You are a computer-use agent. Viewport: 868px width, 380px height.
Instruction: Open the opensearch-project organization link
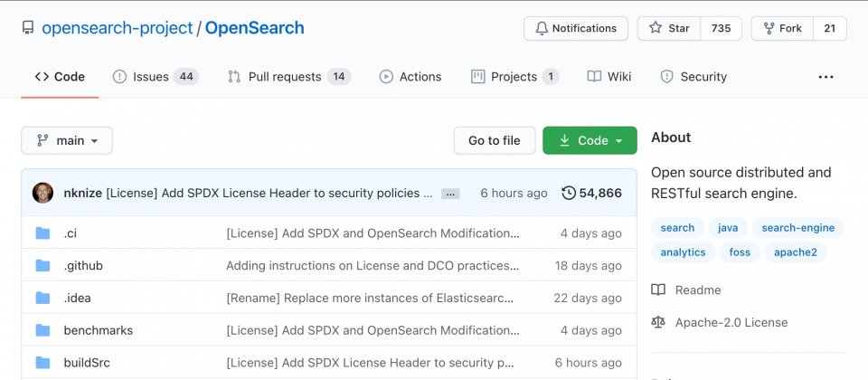coord(118,28)
